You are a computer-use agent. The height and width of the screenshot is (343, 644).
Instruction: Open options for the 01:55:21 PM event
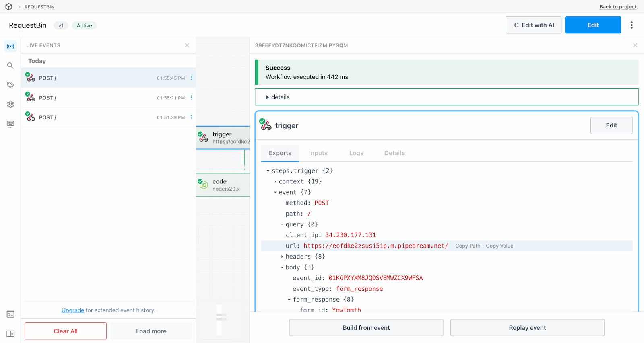(x=191, y=98)
